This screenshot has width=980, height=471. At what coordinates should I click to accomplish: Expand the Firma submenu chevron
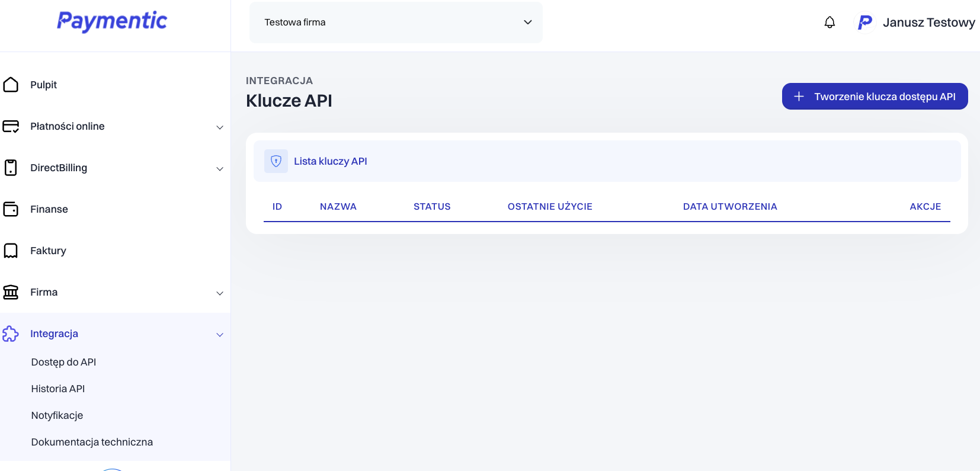pos(220,293)
